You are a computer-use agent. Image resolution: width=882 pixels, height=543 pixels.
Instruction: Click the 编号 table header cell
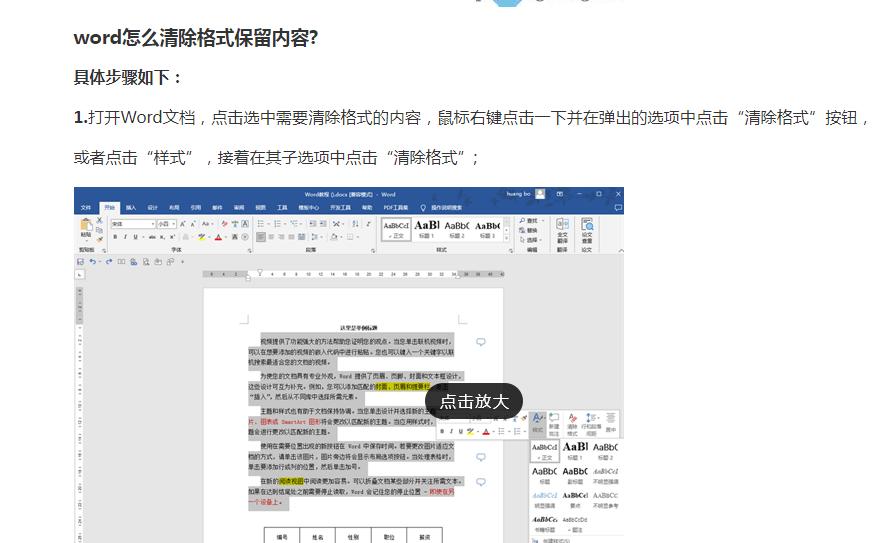[x=282, y=537]
